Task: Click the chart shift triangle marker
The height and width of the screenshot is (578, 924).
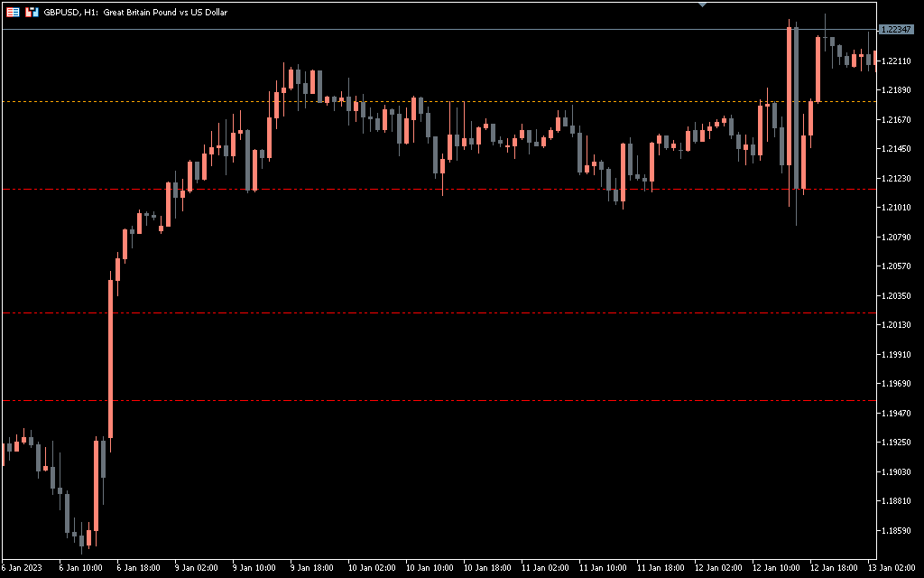Action: point(703,5)
